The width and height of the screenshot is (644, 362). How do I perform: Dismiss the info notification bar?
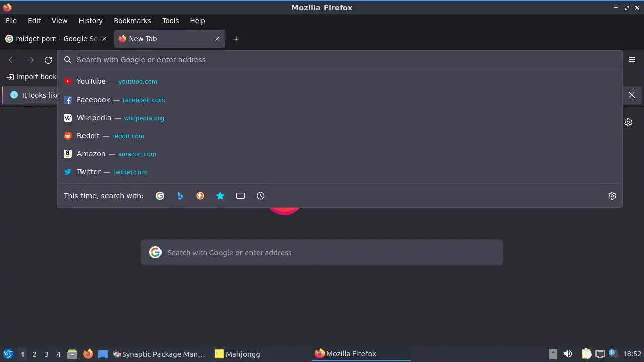click(632, 95)
